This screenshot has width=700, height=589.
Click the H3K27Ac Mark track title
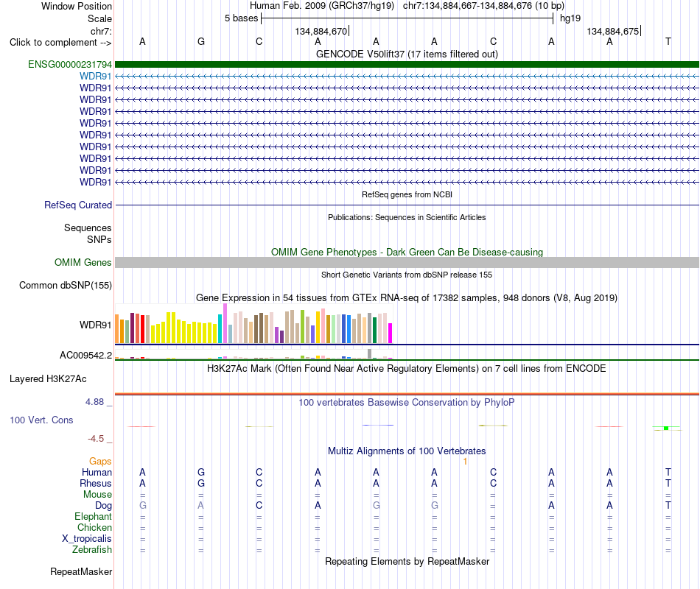tap(406, 369)
